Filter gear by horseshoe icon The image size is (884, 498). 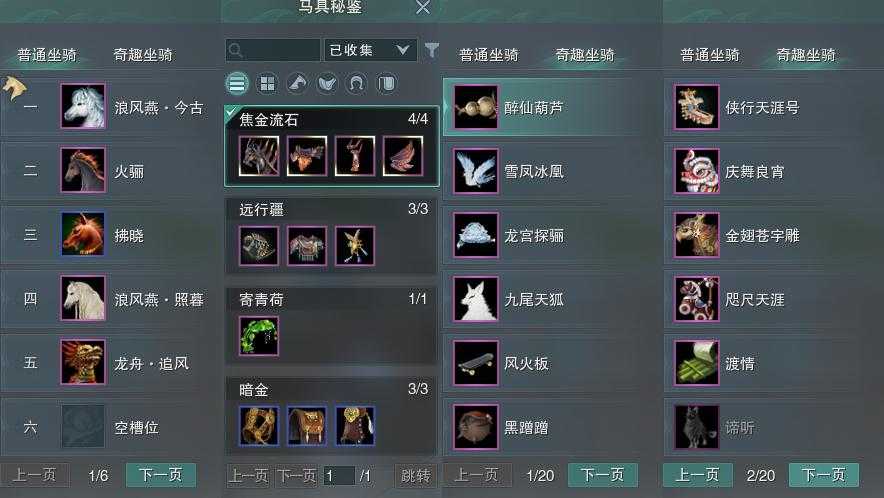click(x=356, y=83)
